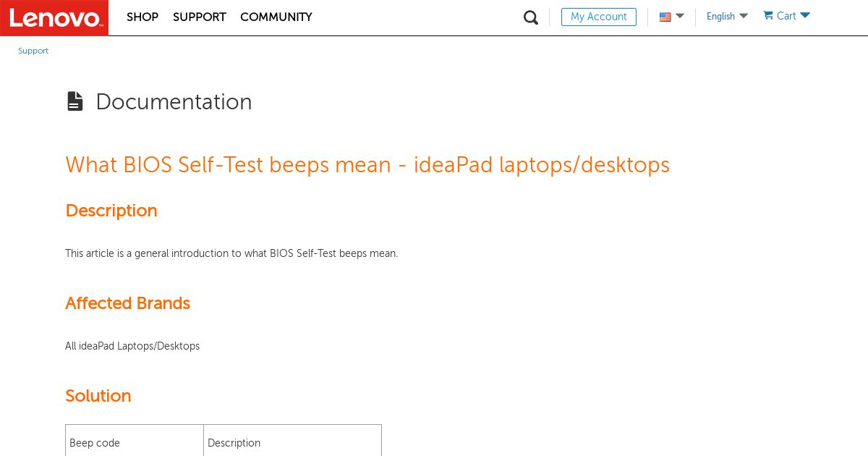This screenshot has width=868, height=456.
Task: Click the table's 'Description' header cell
Action: (292, 441)
